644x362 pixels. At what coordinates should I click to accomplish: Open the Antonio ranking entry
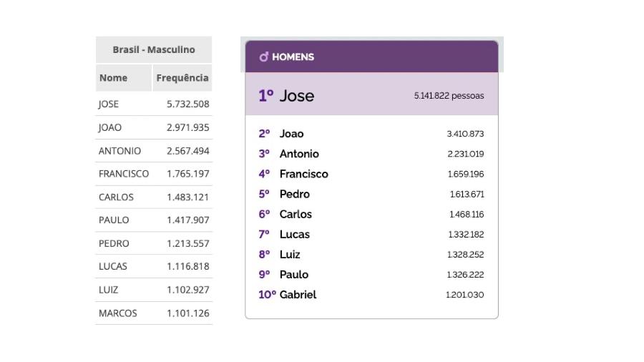point(299,154)
